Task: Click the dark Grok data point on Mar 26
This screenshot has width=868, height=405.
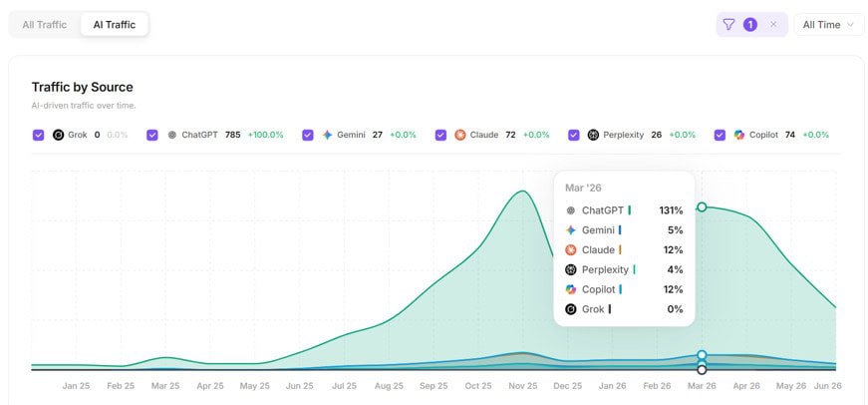Action: click(702, 369)
